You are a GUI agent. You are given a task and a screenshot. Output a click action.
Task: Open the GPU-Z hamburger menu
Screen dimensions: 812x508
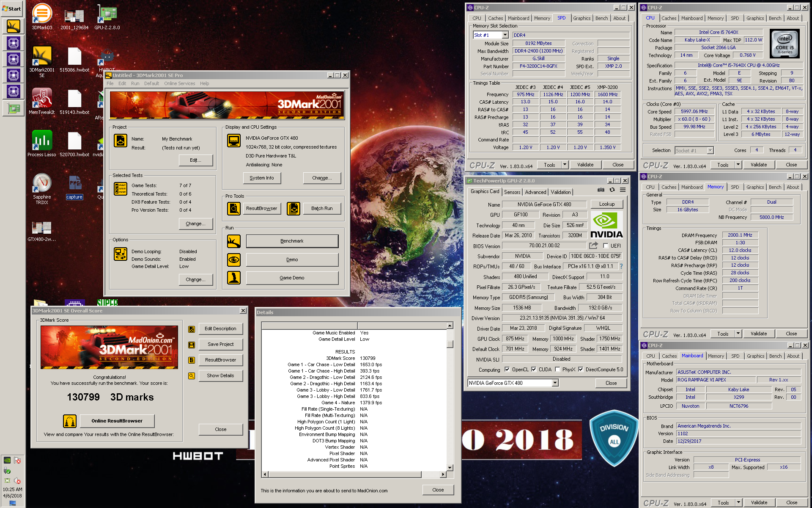623,190
